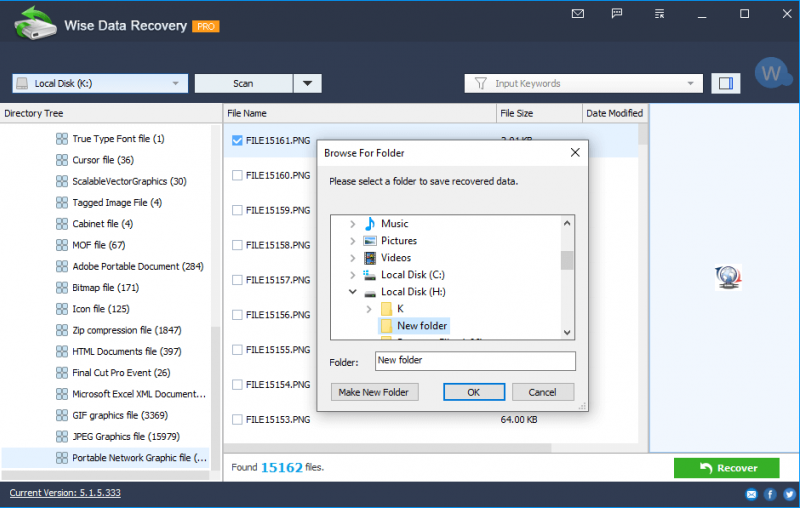
Task: Click Make New Folder button
Action: (374, 392)
